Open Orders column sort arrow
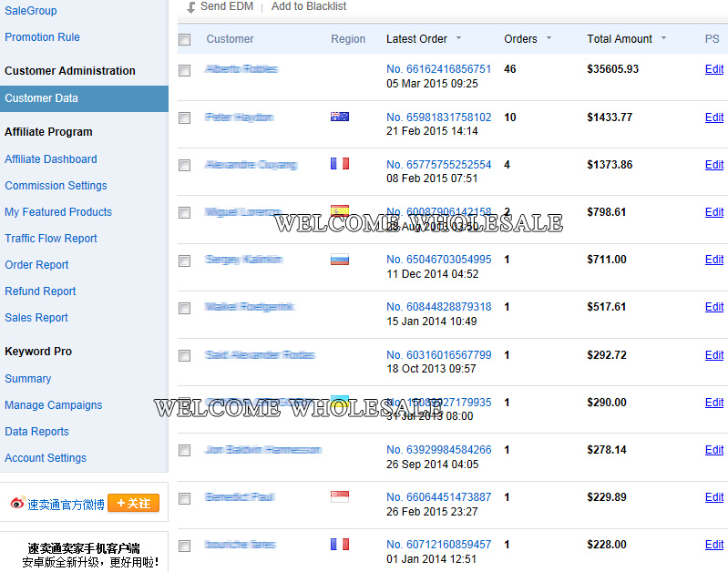This screenshot has width=728, height=572. 548,39
